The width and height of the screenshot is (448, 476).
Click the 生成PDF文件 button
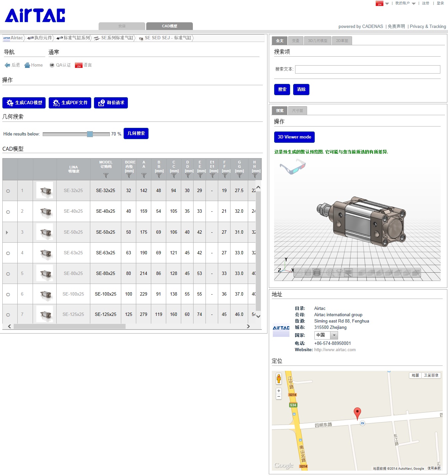click(70, 103)
